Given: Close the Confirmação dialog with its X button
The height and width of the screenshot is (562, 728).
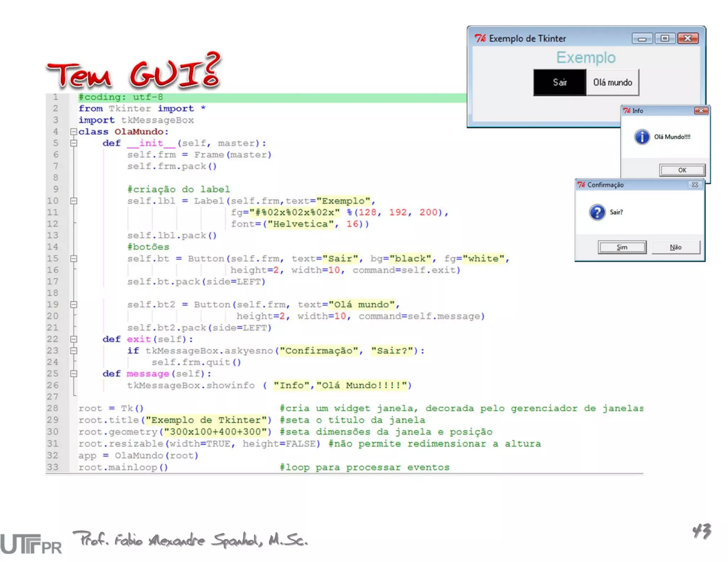Looking at the screenshot, I should click(x=695, y=185).
